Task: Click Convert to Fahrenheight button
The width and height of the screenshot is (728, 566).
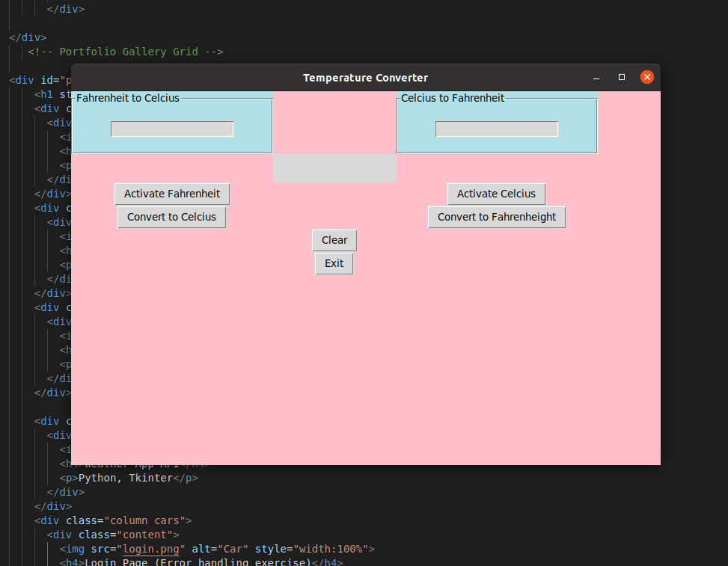Action: point(497,217)
